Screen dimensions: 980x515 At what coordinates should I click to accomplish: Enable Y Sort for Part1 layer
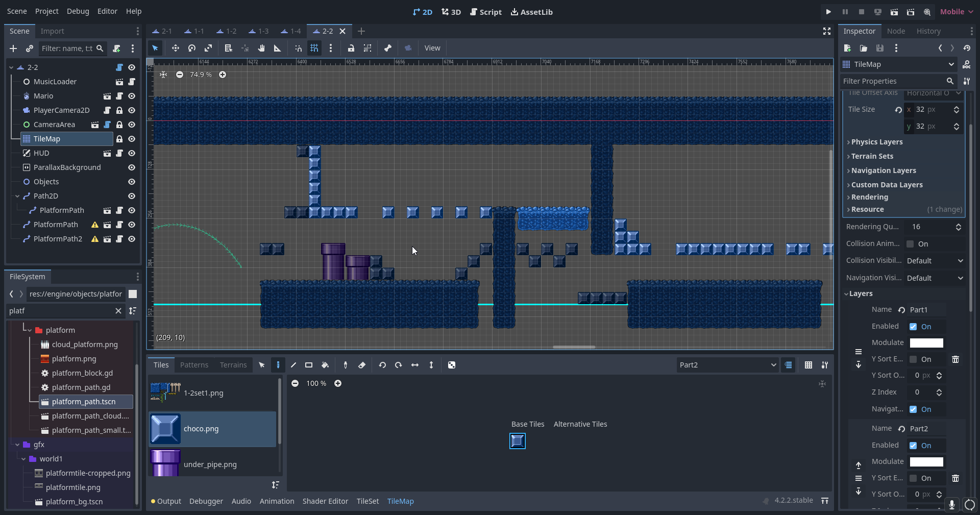tap(913, 359)
